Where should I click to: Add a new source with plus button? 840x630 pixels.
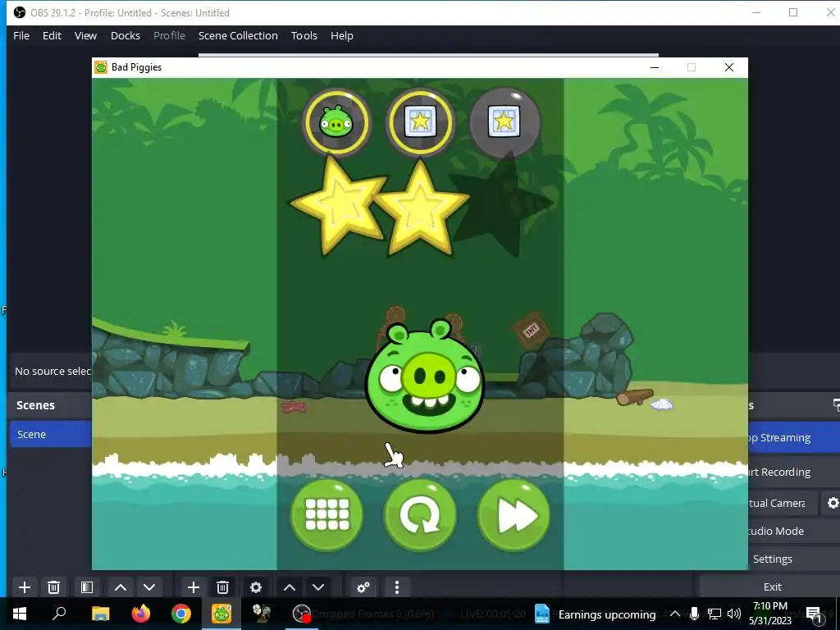click(x=194, y=587)
